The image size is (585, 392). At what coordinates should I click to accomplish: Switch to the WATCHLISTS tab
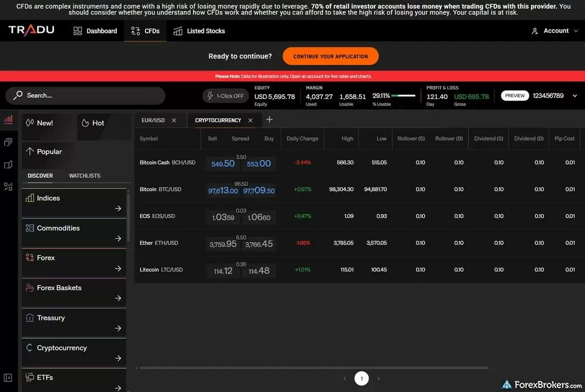85,176
